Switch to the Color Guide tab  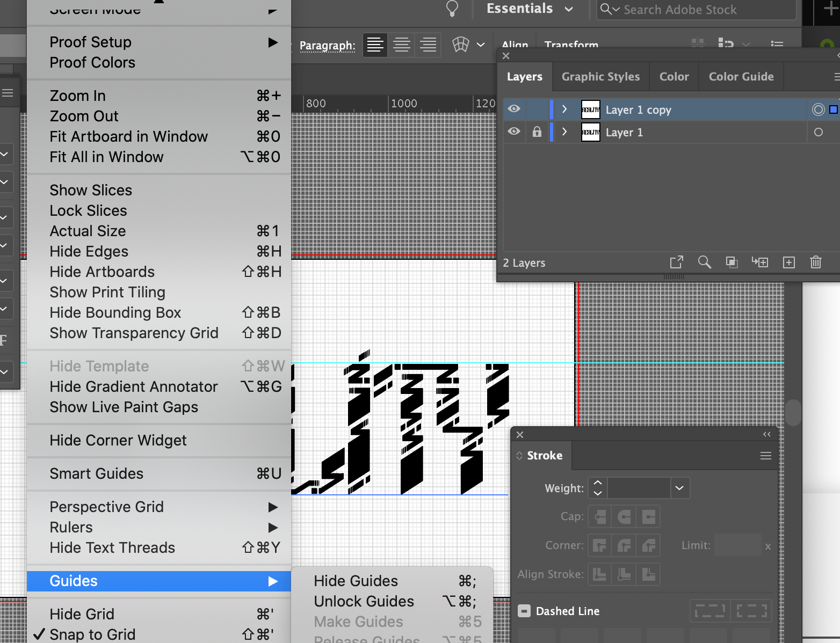click(741, 76)
